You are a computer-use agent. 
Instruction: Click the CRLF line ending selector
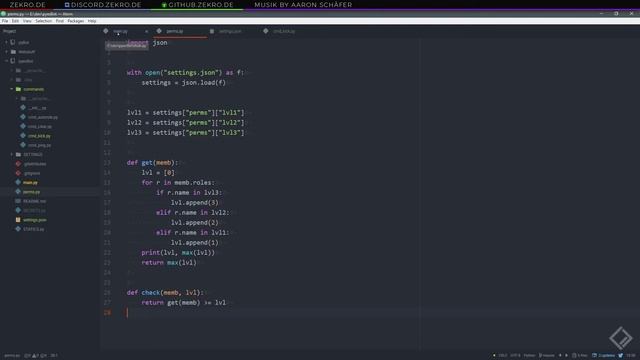point(502,356)
